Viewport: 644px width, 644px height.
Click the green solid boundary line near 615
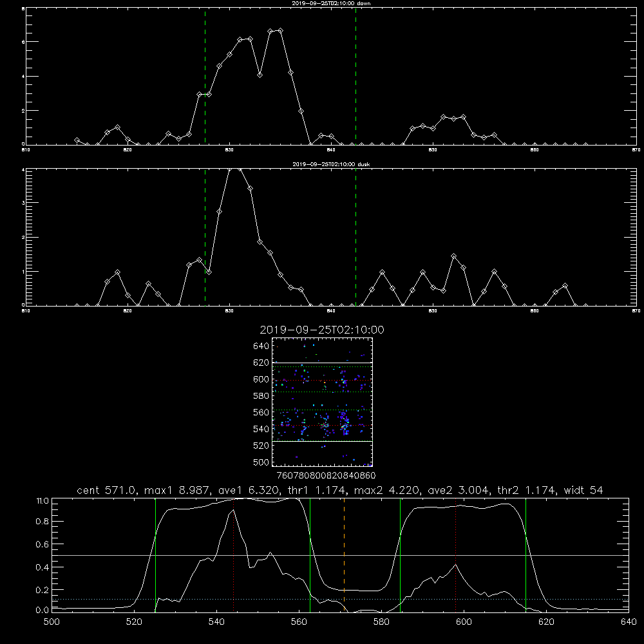pyautogui.click(x=526, y=555)
